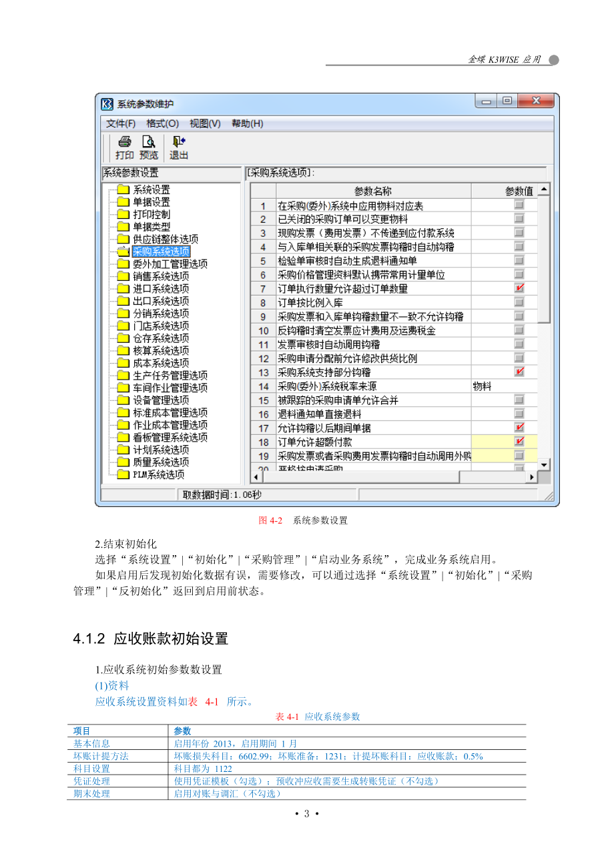Open 采购(委外)系统税率来源 value dropdown 物料
Screen dimensions: 614x868
point(505,386)
